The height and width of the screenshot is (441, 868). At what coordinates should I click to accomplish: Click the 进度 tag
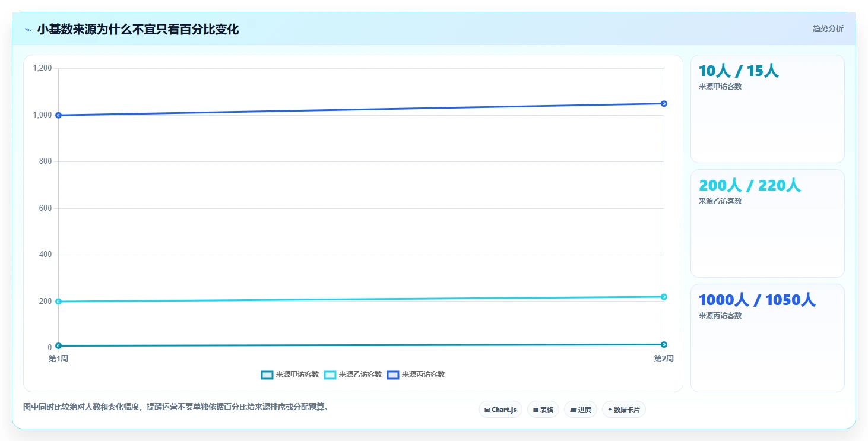581,410
